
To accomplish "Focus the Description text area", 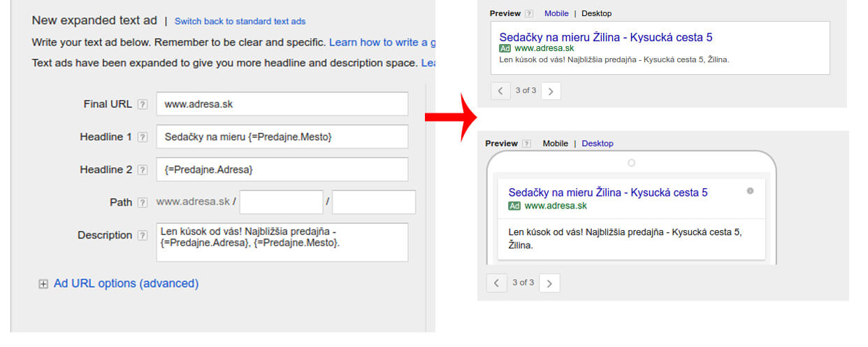I will pyautogui.click(x=282, y=242).
